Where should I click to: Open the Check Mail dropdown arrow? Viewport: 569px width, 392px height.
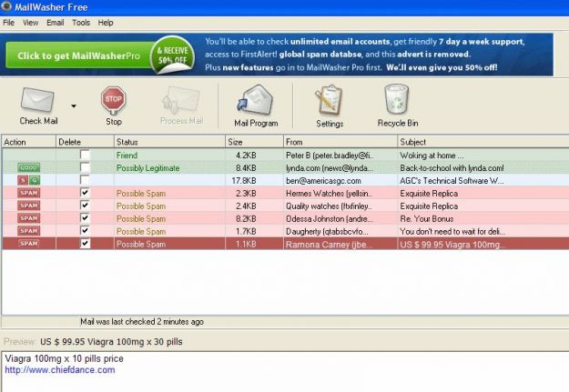[x=74, y=106]
